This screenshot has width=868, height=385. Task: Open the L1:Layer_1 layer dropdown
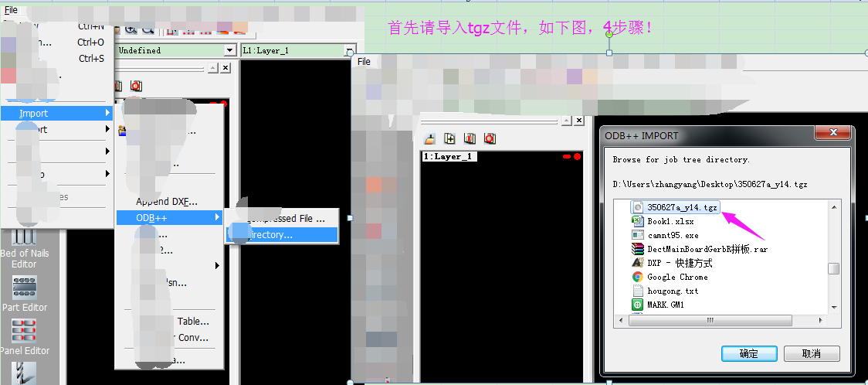[x=349, y=50]
